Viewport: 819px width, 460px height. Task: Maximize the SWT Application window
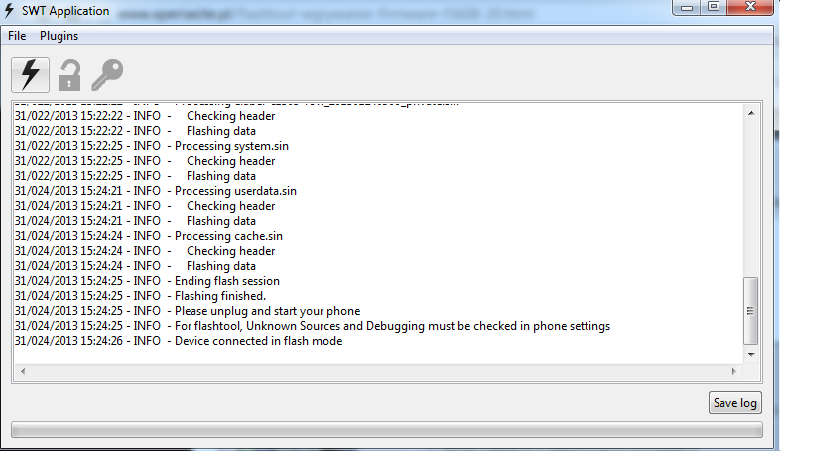click(x=713, y=8)
